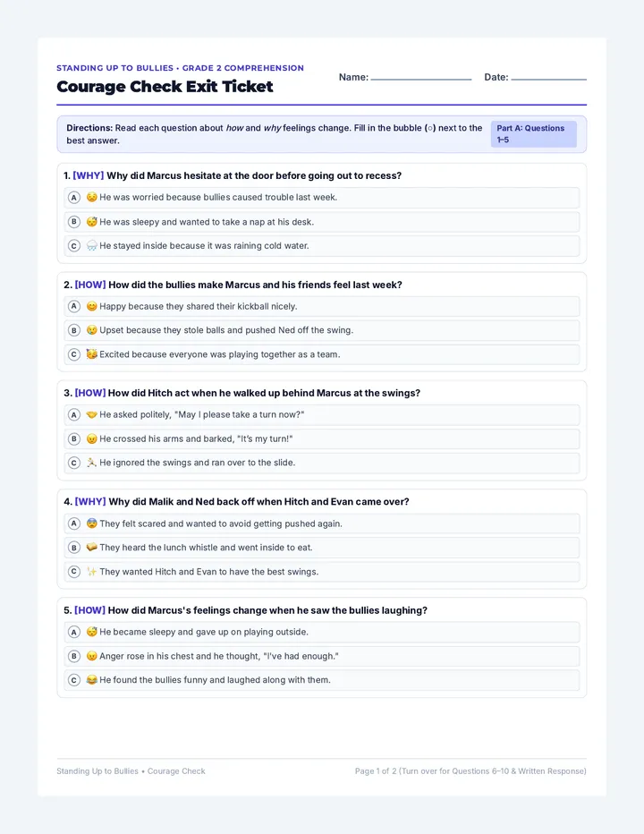Screen dimensions: 644x834
Task: Pick bubble A for 'He became sleepy and gave up'
Action: click(74, 632)
